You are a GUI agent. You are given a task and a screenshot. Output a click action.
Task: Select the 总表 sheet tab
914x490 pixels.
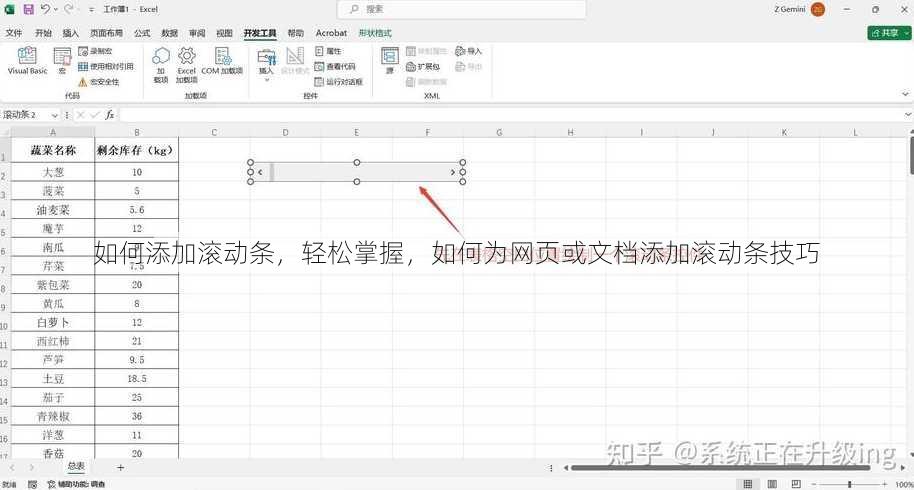(x=76, y=466)
